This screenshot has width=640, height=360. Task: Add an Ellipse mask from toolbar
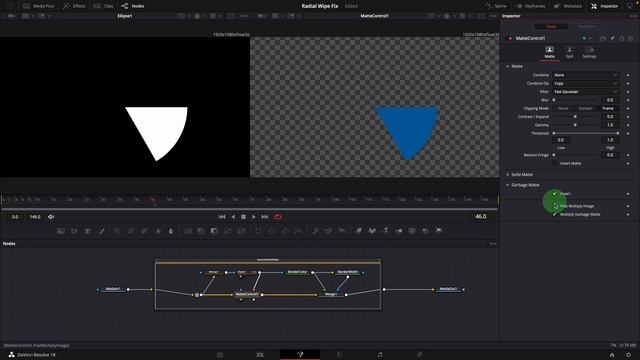click(x=272, y=231)
